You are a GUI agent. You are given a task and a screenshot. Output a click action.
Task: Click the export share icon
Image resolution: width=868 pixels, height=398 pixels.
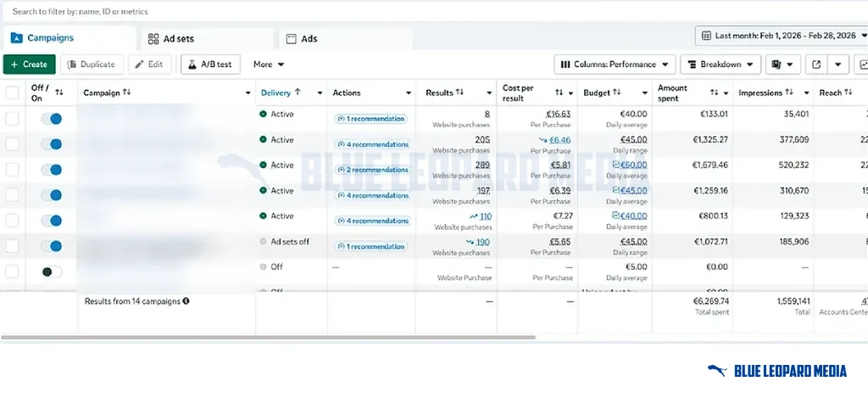click(x=816, y=64)
